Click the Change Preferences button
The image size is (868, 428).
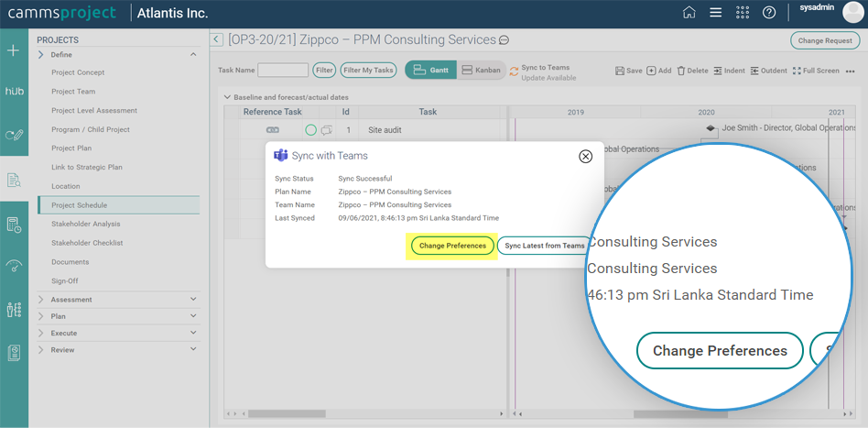coord(452,246)
